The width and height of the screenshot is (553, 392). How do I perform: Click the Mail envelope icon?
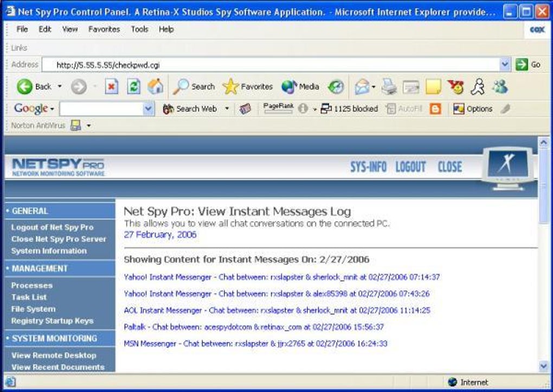pyautogui.click(x=362, y=86)
